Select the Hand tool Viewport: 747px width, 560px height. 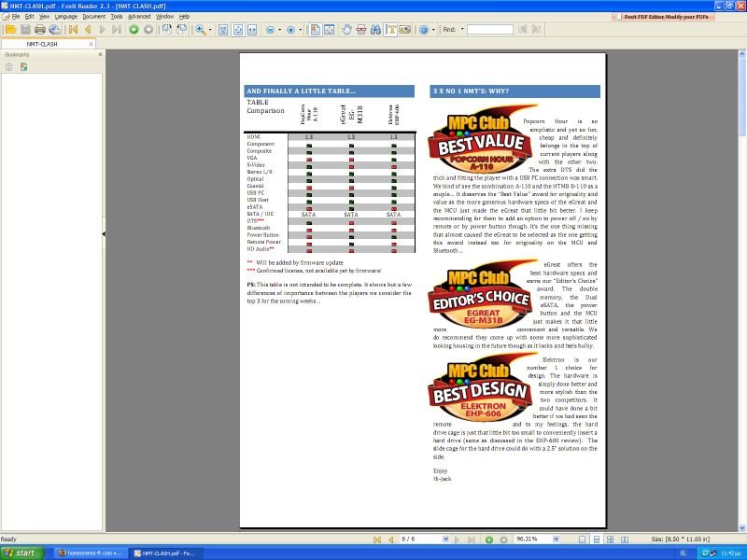point(346,30)
